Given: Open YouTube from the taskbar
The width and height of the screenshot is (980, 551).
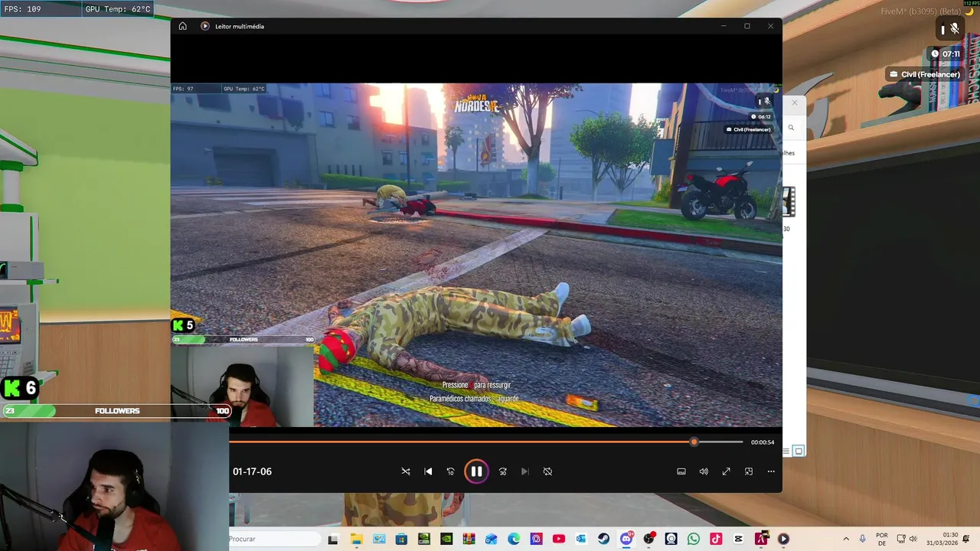Looking at the screenshot, I should [x=559, y=539].
